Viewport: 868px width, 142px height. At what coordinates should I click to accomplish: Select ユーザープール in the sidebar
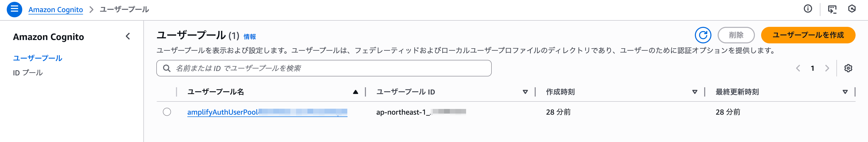click(x=38, y=58)
